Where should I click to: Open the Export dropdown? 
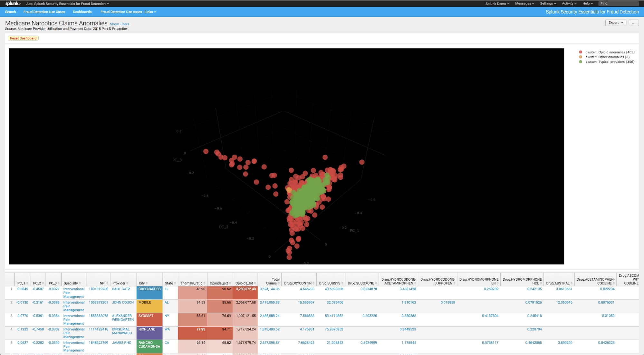616,23
